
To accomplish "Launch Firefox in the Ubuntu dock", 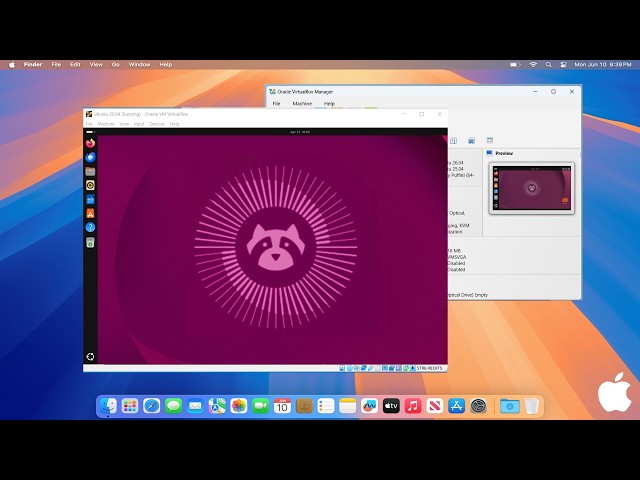I will pos(90,143).
